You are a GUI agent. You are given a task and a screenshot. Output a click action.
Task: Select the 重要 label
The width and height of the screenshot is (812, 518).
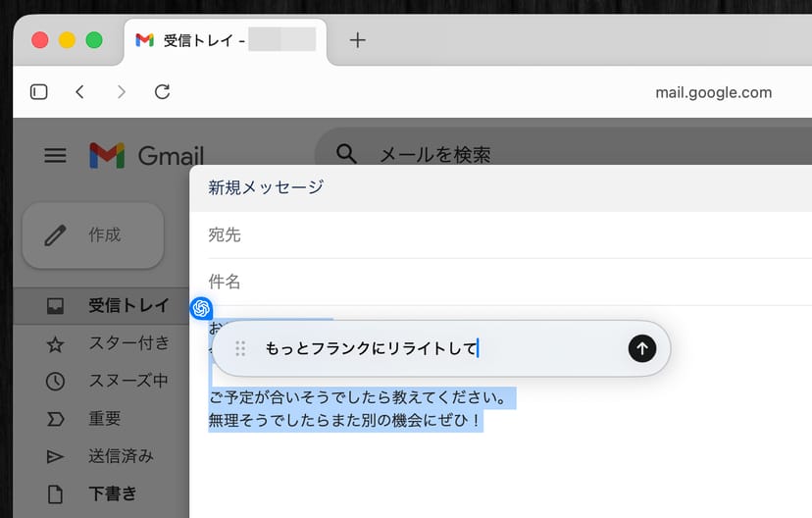point(105,419)
